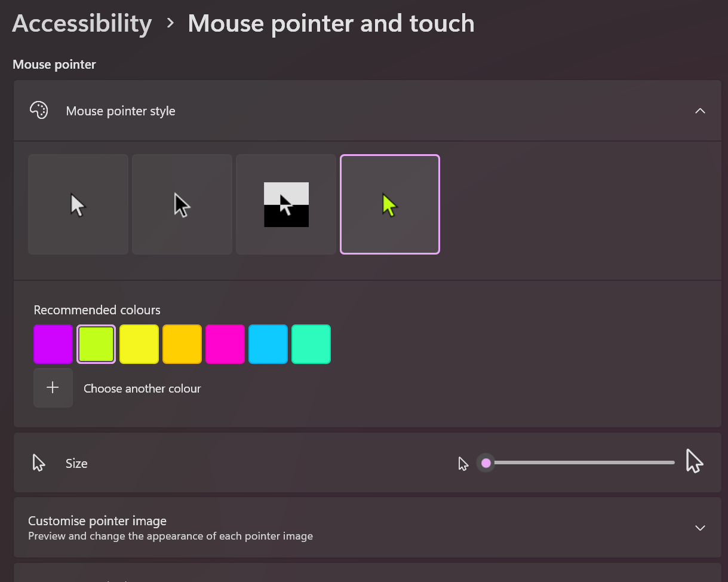Click the palette icon beside Mouse pointer style
This screenshot has height=582, width=728.
coord(39,111)
